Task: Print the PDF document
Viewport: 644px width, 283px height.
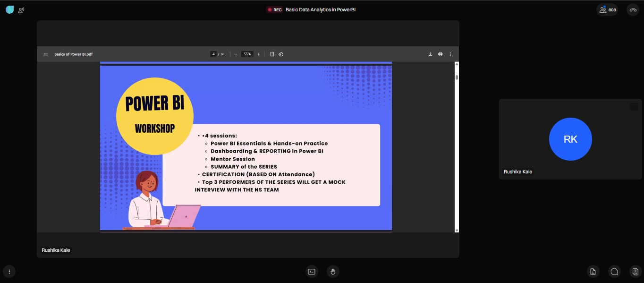Action: click(x=440, y=54)
